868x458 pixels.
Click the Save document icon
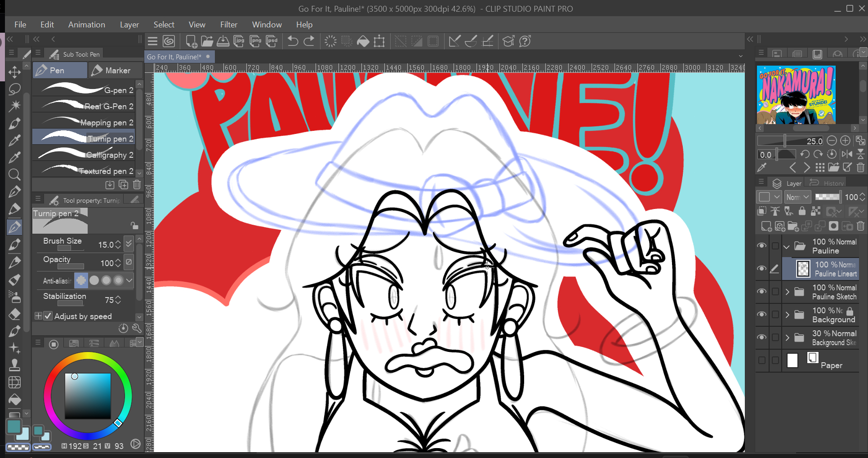(223, 41)
